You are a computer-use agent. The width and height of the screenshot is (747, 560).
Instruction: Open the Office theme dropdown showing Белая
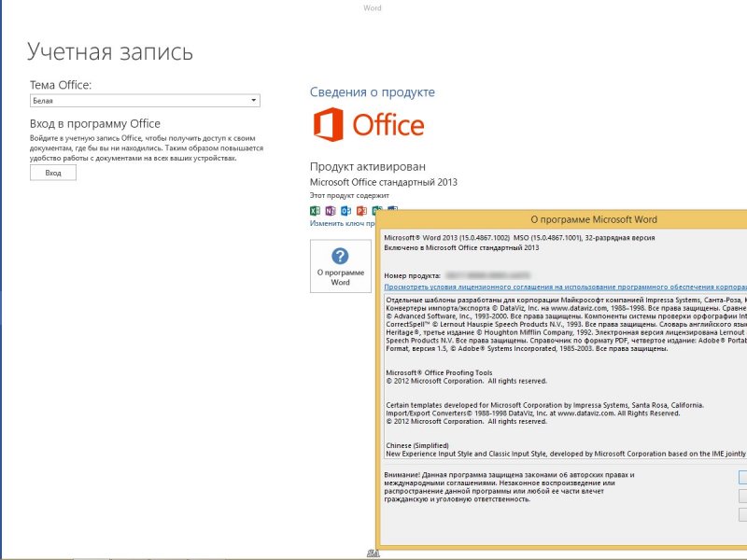[x=145, y=101]
